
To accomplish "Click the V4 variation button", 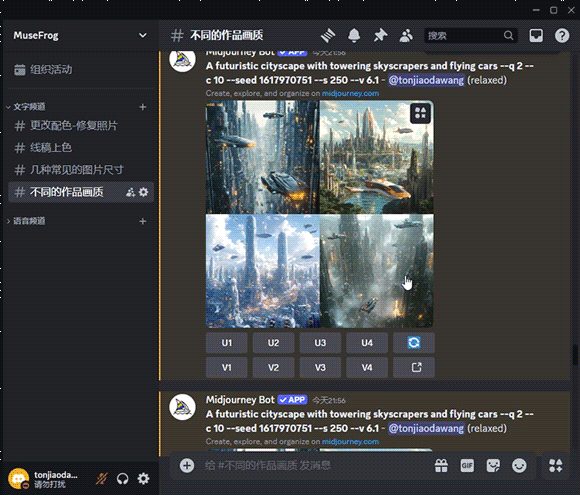I will [367, 368].
